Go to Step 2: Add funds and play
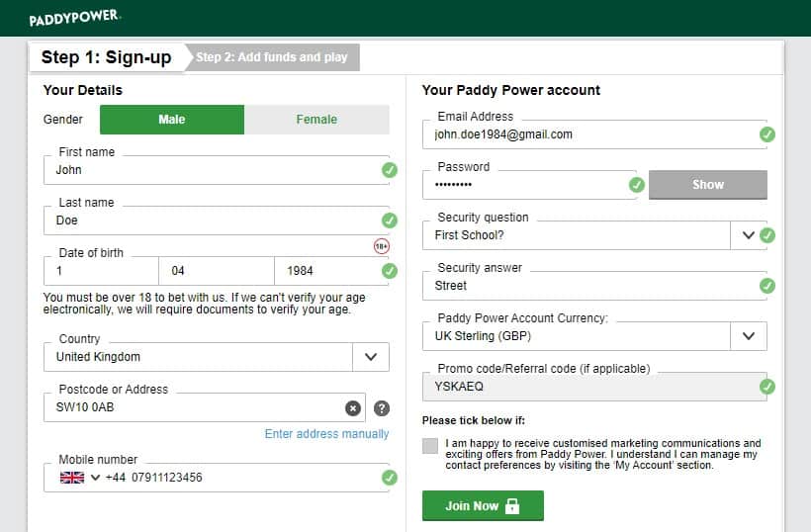Viewport: 811px width, 532px height. click(x=272, y=57)
